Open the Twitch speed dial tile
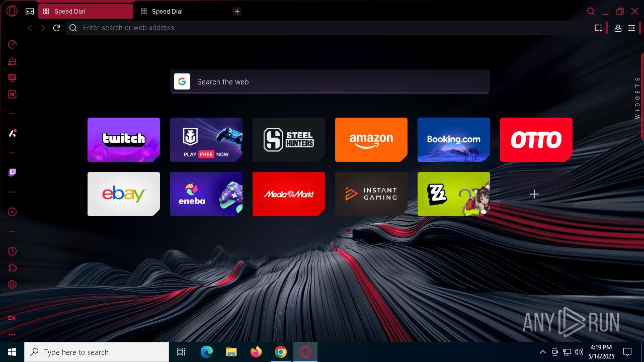The height and width of the screenshot is (362, 644). click(124, 140)
